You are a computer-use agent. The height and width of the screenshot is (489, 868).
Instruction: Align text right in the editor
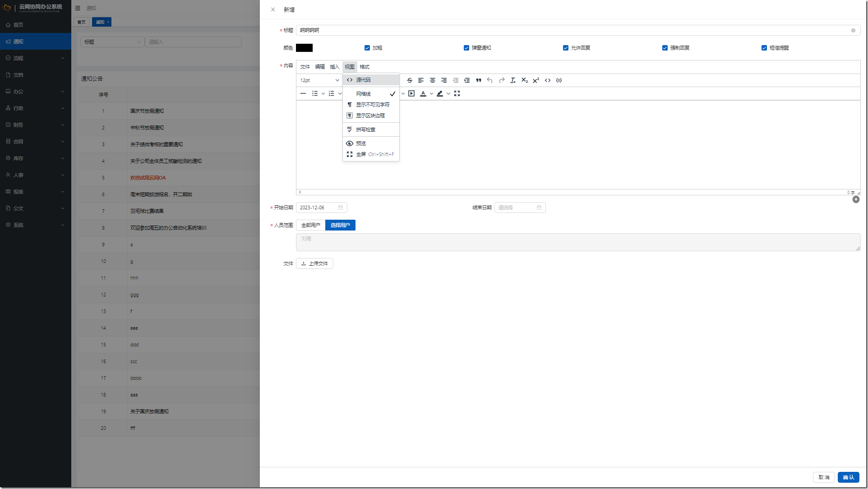tap(444, 80)
